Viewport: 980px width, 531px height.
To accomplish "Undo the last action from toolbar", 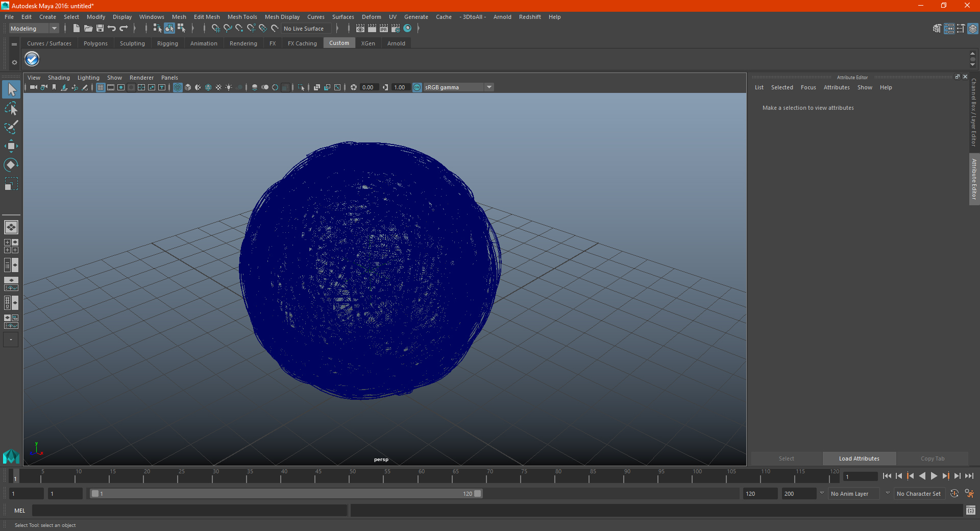I will [x=112, y=29].
